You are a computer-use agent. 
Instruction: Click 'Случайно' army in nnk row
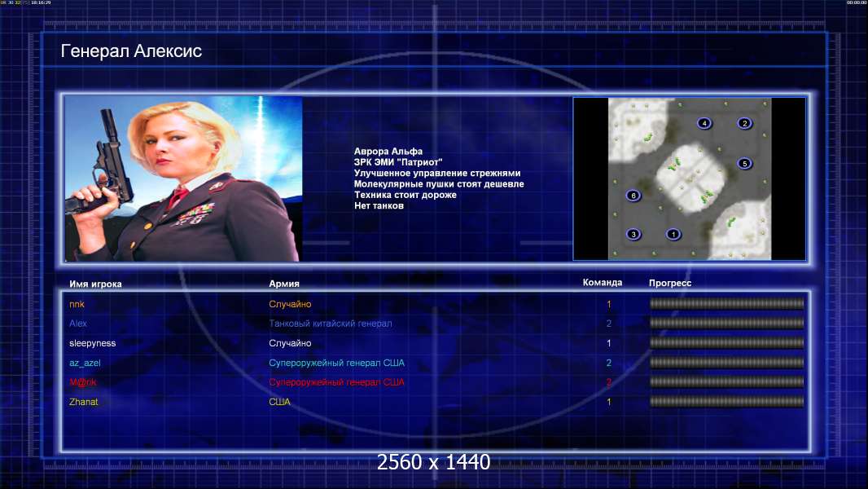[x=290, y=304]
